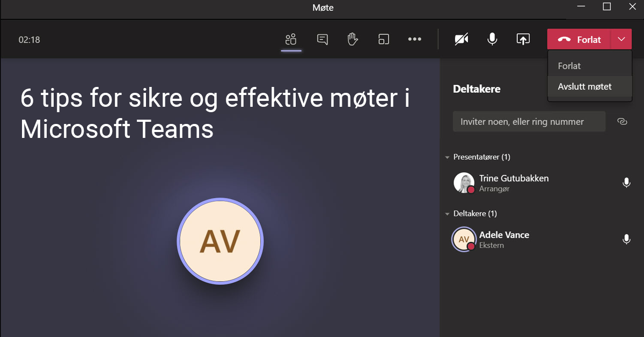Open Adele Vance's participant entry
644x337 pixels.
pos(504,239)
